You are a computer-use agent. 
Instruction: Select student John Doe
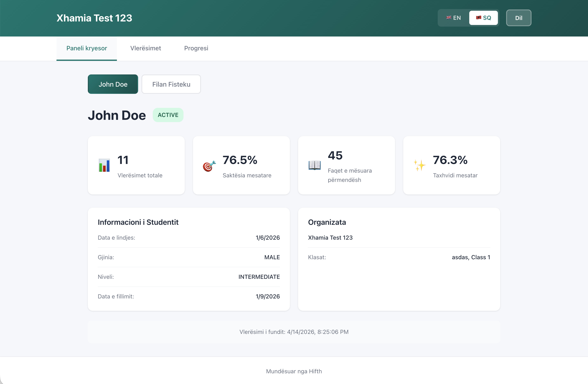coord(113,84)
